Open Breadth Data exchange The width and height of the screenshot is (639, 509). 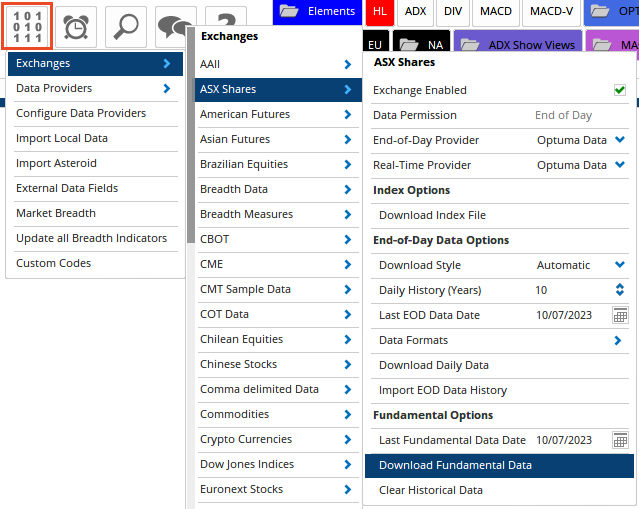click(278, 189)
